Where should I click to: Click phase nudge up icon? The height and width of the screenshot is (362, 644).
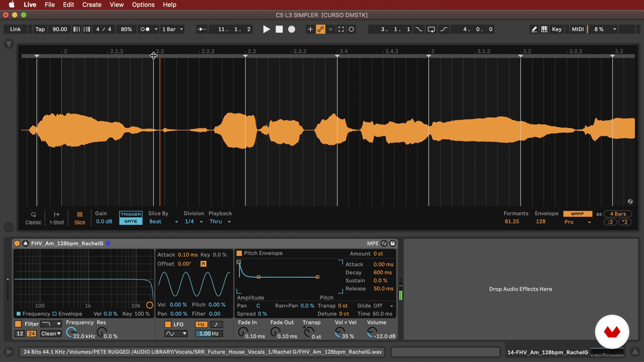pyautogui.click(x=87, y=29)
